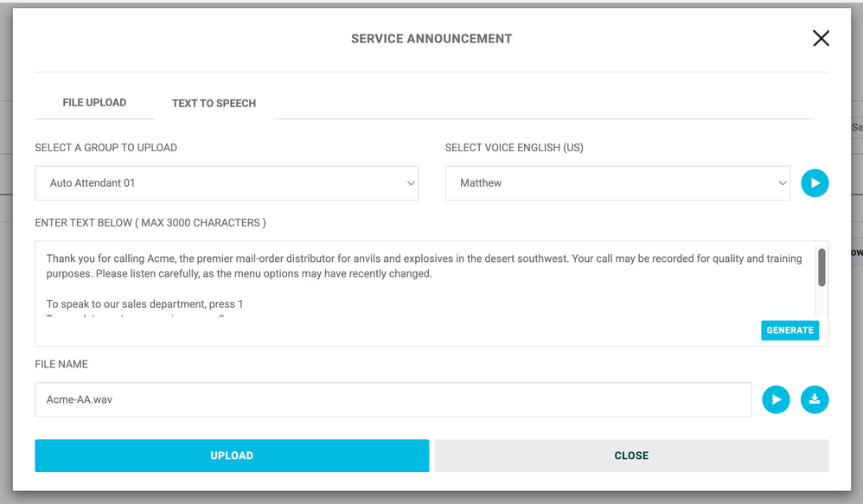Click the SERVICE ANNOUNCEMENT heading

click(x=431, y=38)
